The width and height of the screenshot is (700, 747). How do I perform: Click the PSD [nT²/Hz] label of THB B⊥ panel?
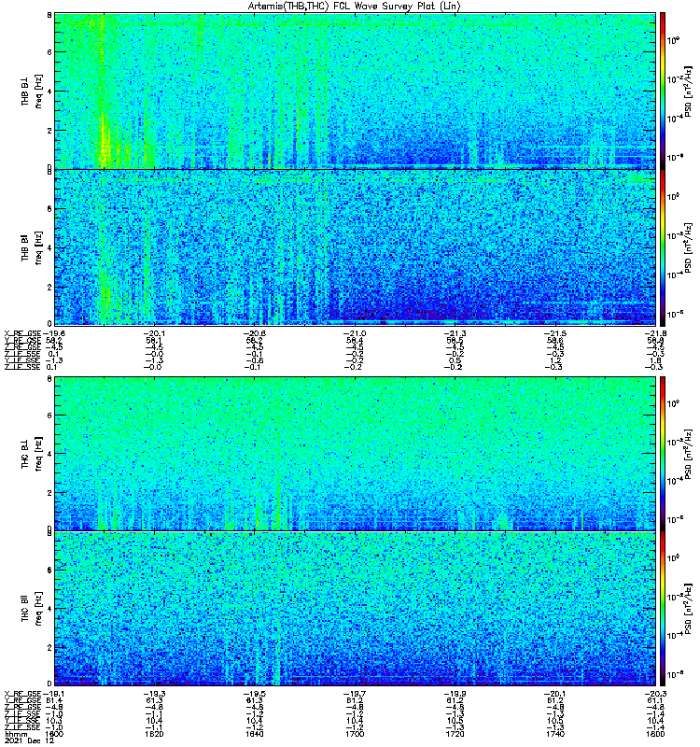pyautogui.click(x=689, y=92)
